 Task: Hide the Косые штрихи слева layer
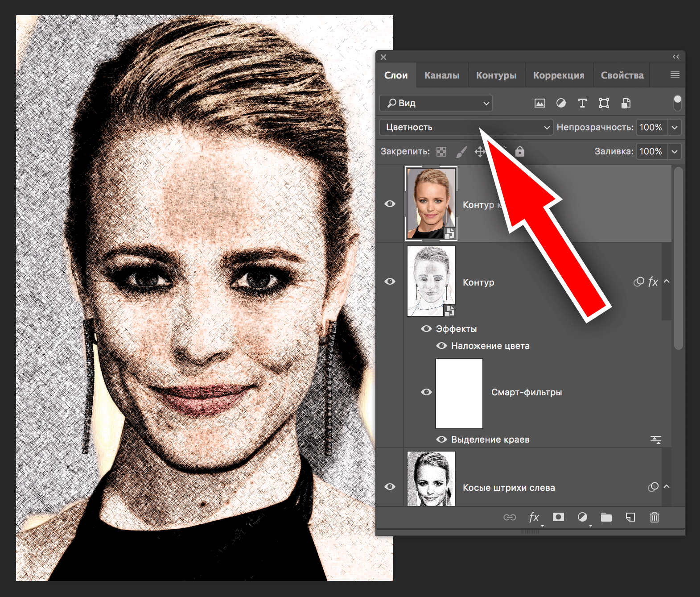tap(390, 487)
